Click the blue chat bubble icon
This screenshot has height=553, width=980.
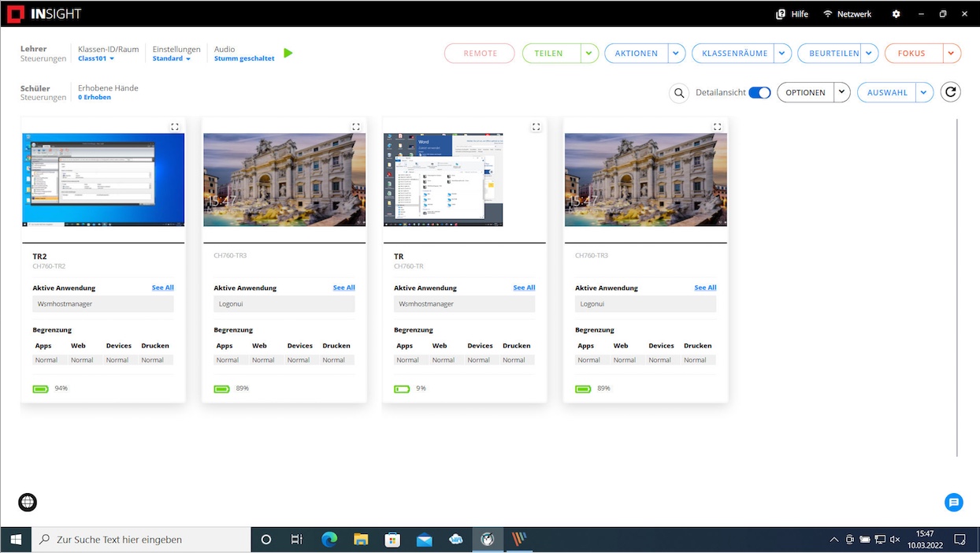953,502
